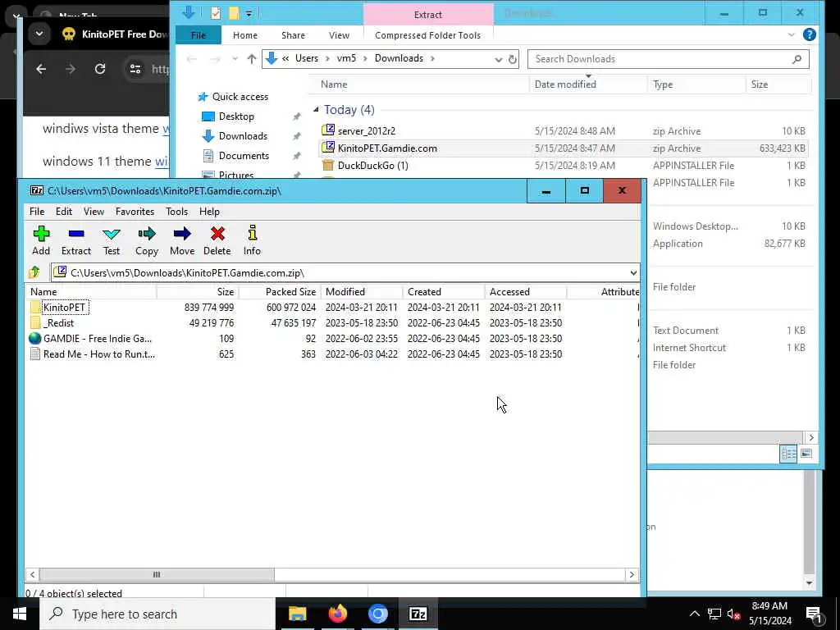Open Firefox from the taskbar
Screen dimensions: 840x630
click(337, 614)
